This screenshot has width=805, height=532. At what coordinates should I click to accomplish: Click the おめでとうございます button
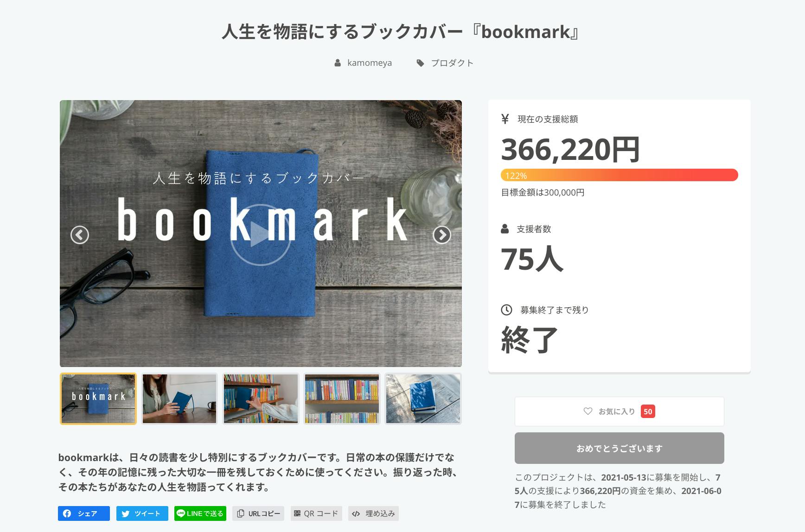[x=619, y=448]
